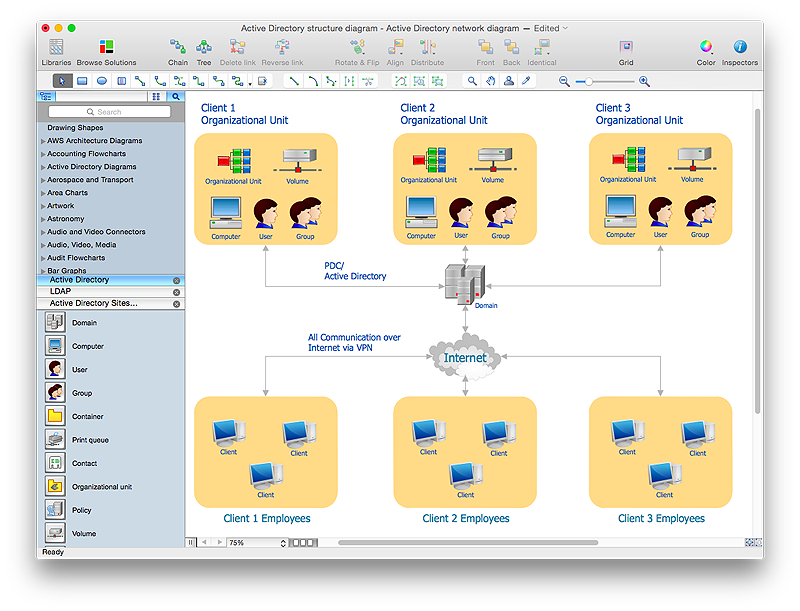Pick the Policy shape from library
This screenshot has width=800, height=611.
tap(55, 510)
